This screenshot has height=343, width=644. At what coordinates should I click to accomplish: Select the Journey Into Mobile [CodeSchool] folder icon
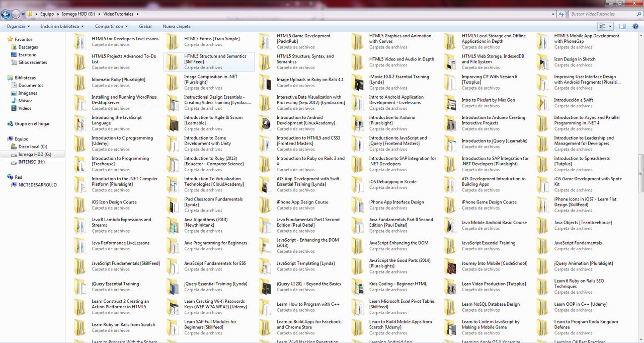451,266
